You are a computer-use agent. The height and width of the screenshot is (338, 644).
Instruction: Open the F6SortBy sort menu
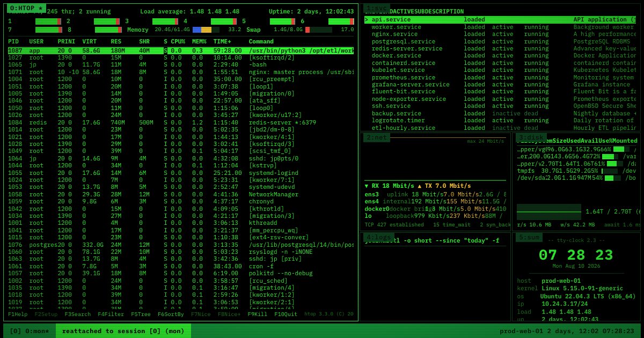click(171, 314)
